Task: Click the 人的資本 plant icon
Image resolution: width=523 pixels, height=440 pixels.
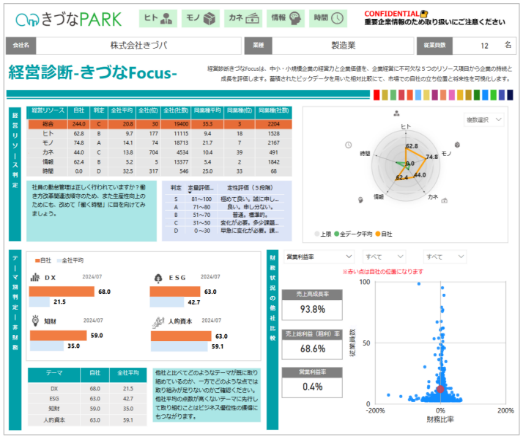Action: click(158, 322)
